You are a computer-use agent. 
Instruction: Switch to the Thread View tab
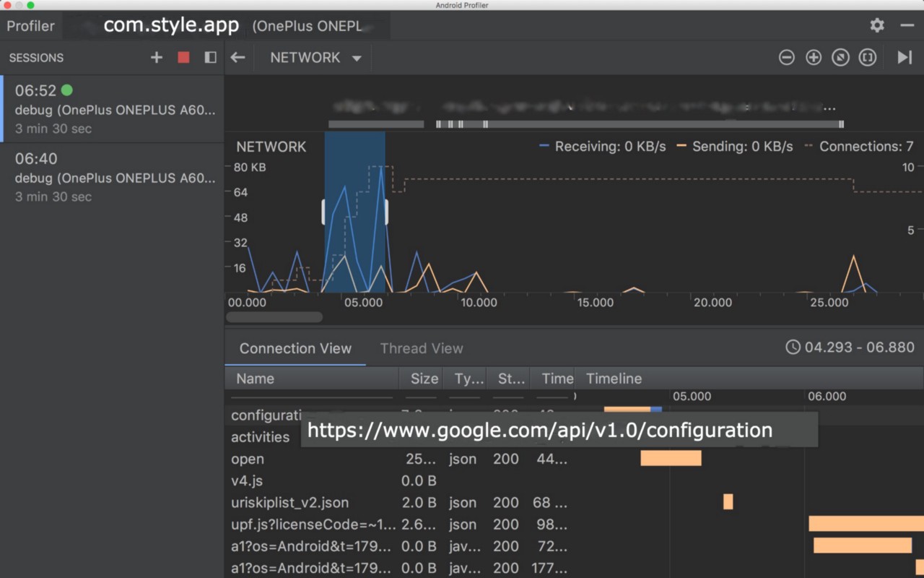click(422, 348)
